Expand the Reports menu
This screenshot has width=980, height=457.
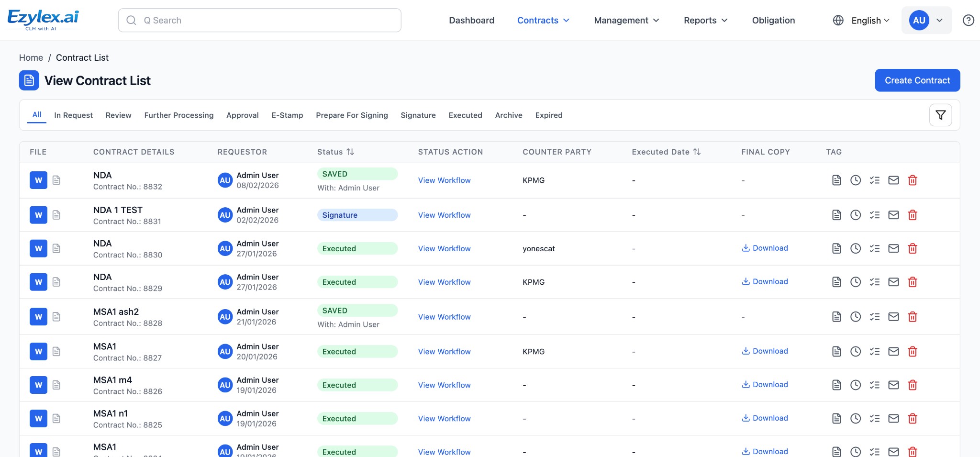pyautogui.click(x=704, y=20)
